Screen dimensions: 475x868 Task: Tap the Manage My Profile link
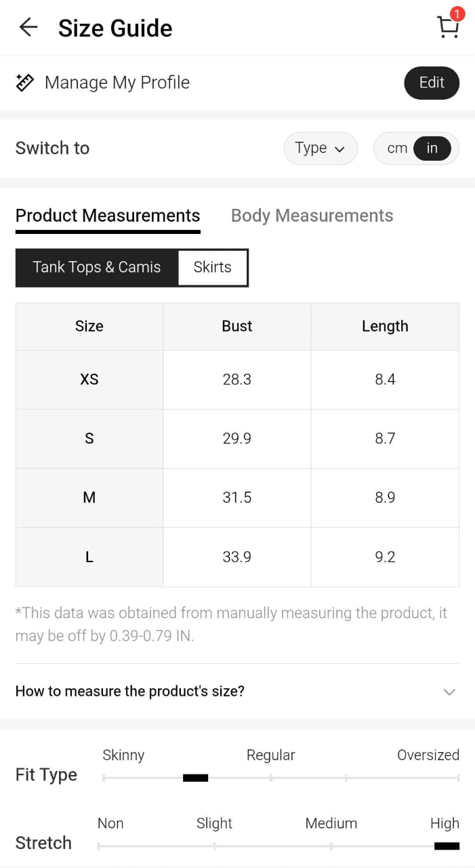(117, 83)
